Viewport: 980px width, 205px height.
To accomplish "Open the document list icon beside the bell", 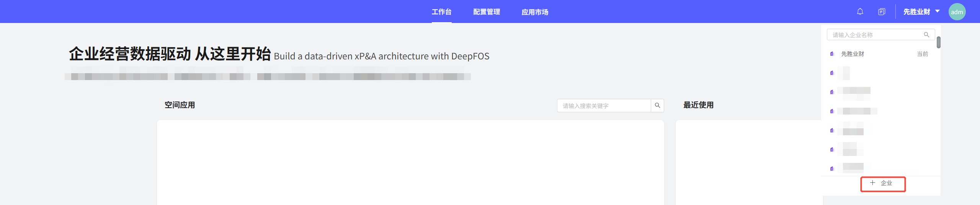I will [882, 11].
